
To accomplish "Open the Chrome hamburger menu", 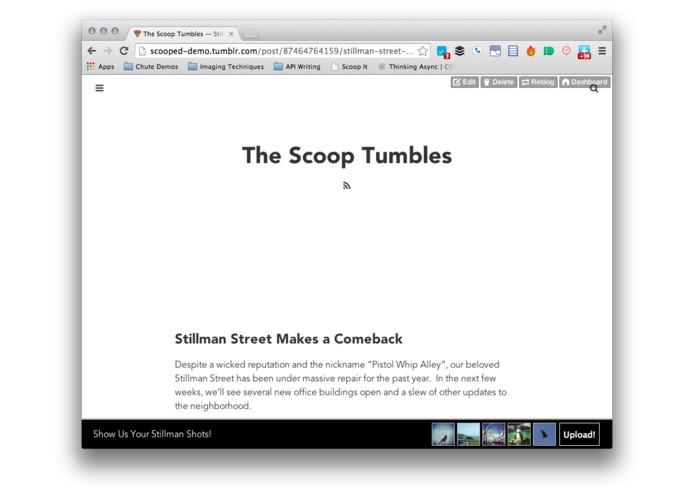I will (x=602, y=51).
